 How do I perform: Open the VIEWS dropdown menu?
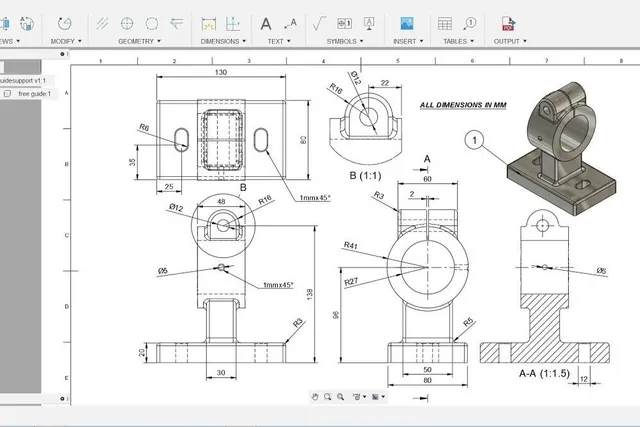(x=10, y=41)
